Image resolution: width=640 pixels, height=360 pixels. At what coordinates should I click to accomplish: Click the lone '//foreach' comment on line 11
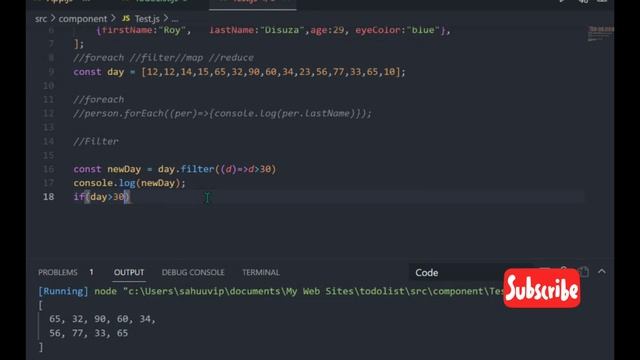(x=98, y=100)
